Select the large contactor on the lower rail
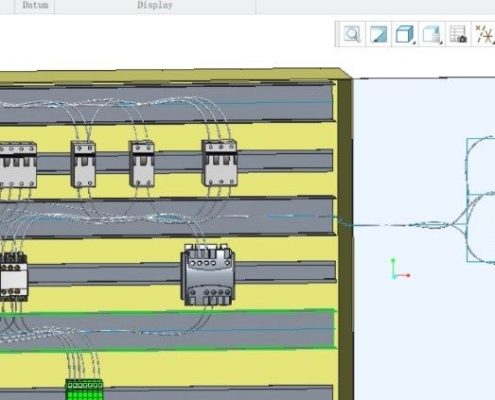The height and width of the screenshot is (400, 495). [208, 275]
